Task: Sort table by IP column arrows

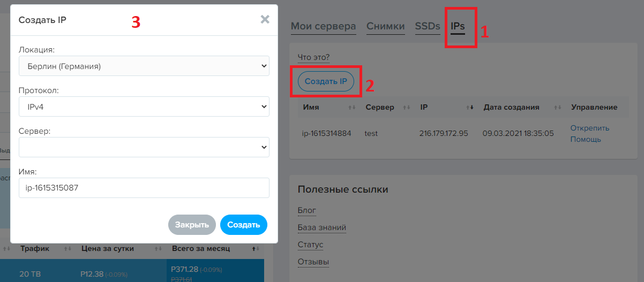Action: pyautogui.click(x=470, y=108)
